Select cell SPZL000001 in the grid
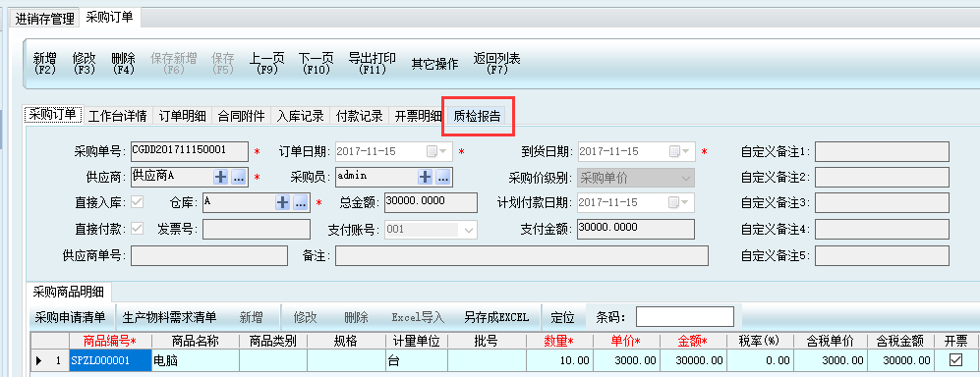 pos(111,360)
